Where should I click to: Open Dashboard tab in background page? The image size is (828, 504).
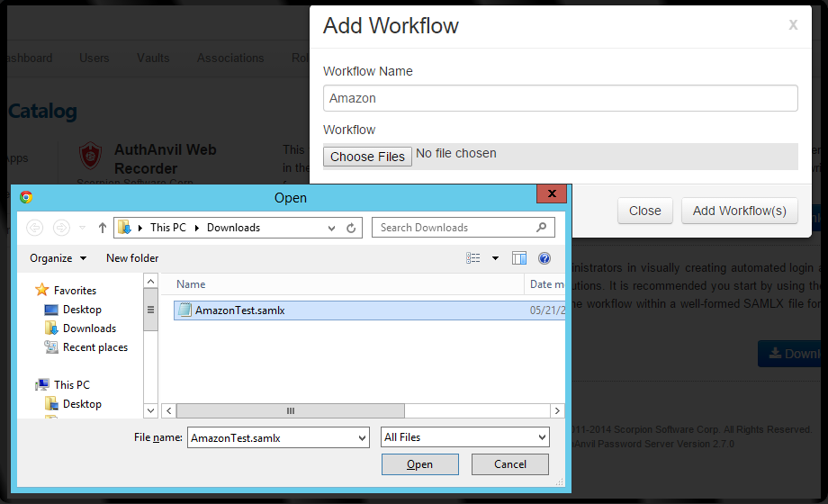(30, 58)
